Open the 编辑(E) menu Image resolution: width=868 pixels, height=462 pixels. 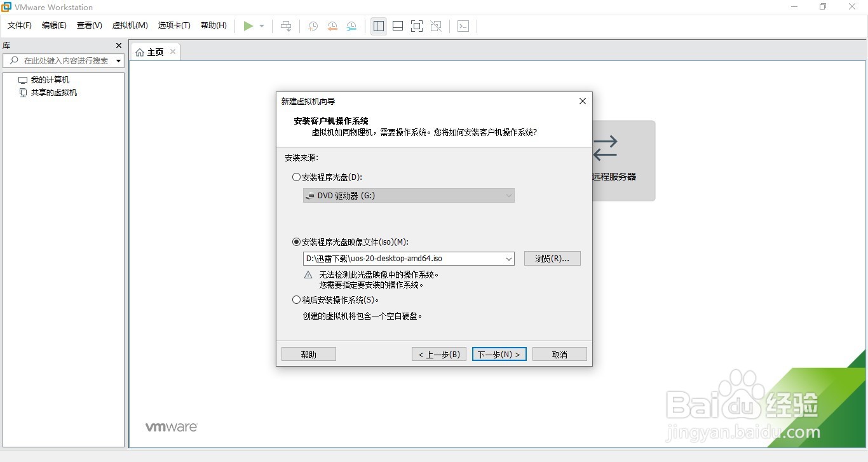54,25
